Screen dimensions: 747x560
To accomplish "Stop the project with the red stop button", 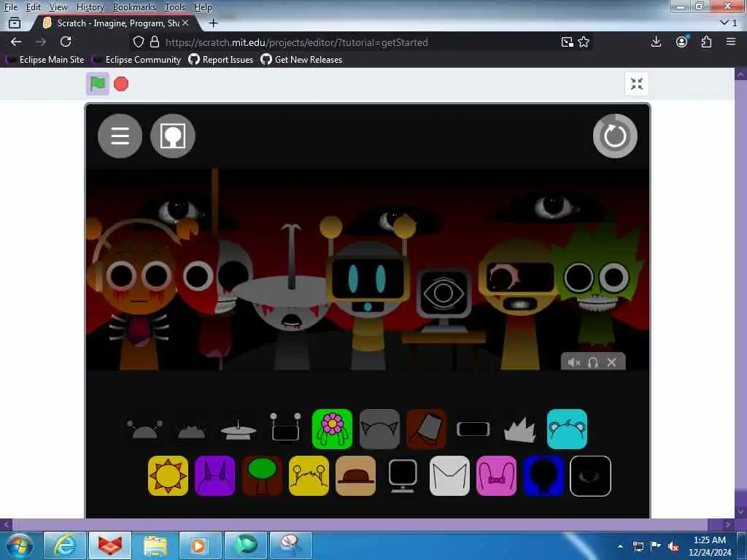I will click(121, 84).
